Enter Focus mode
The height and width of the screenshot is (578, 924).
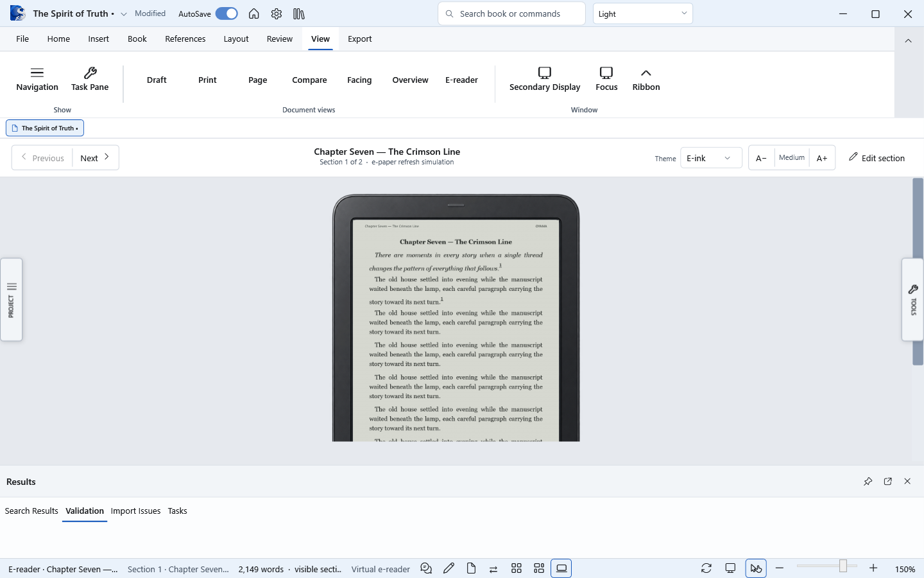[606, 80]
